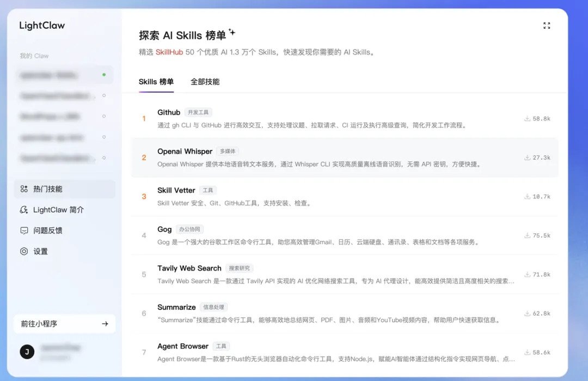
Task: Click the 搜索研究 tag on Tavily
Action: [239, 268]
